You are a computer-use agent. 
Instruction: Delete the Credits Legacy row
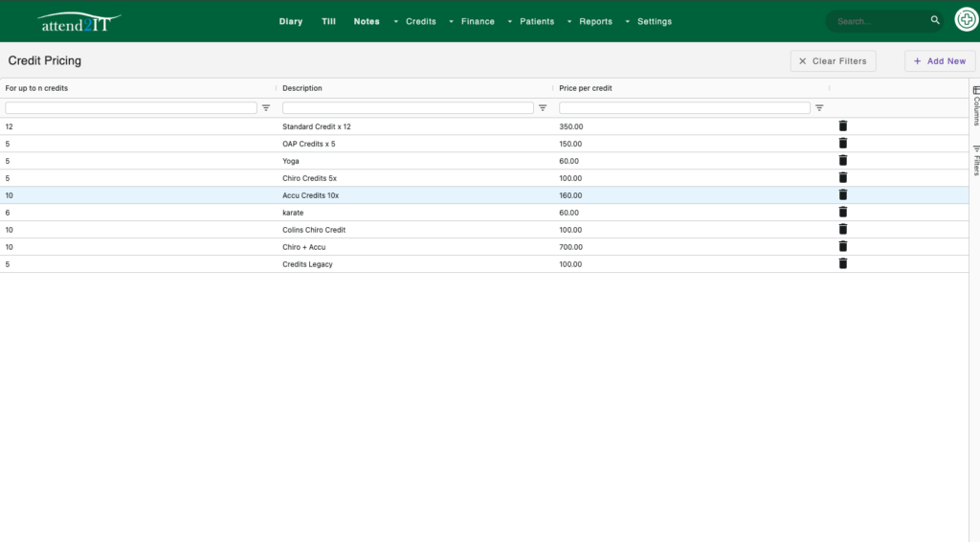tap(842, 263)
